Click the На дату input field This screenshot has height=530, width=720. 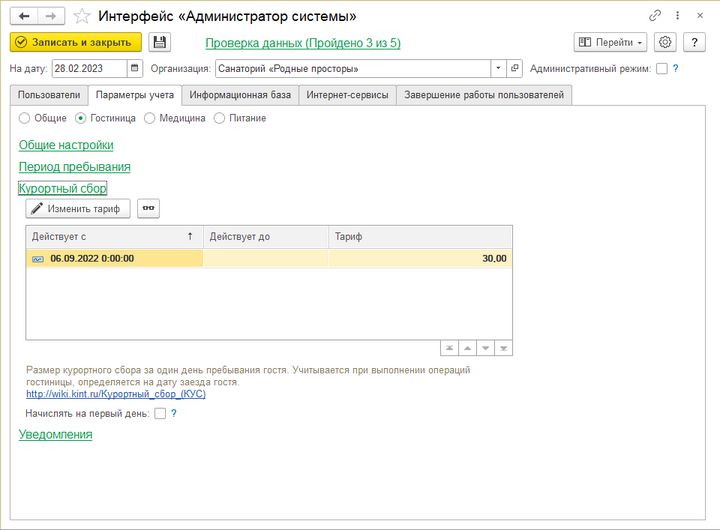(90, 68)
